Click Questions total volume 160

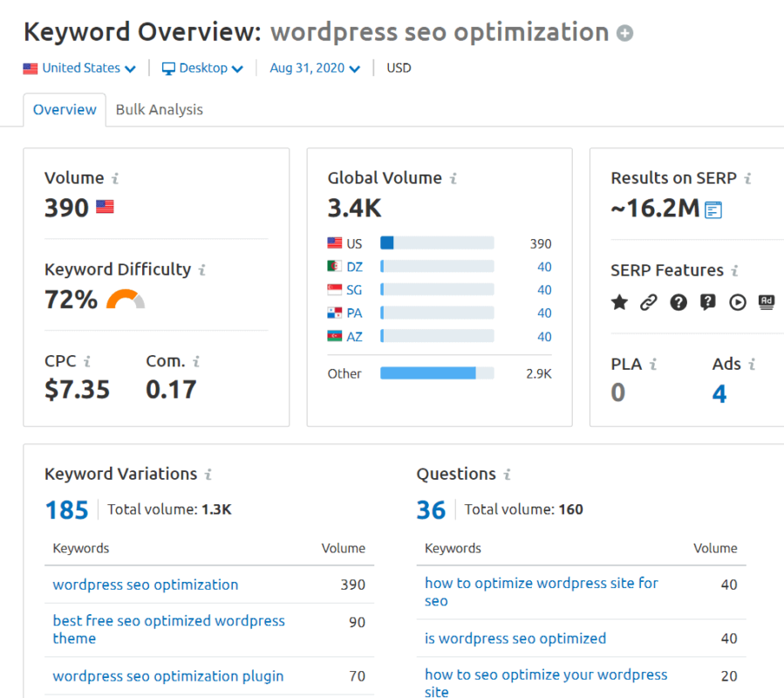coord(571,510)
